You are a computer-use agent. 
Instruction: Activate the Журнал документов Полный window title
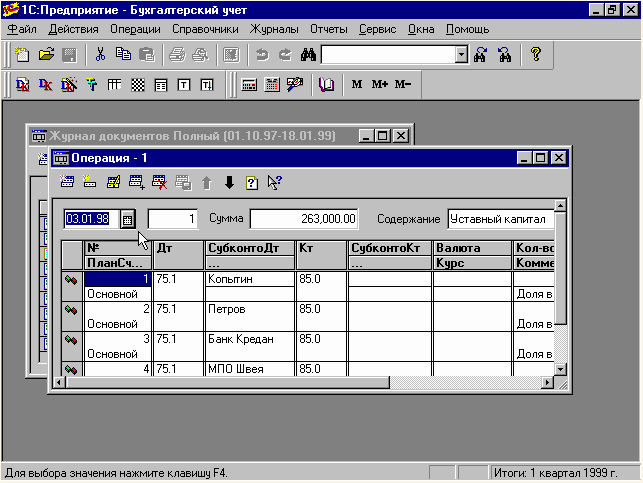click(x=192, y=136)
